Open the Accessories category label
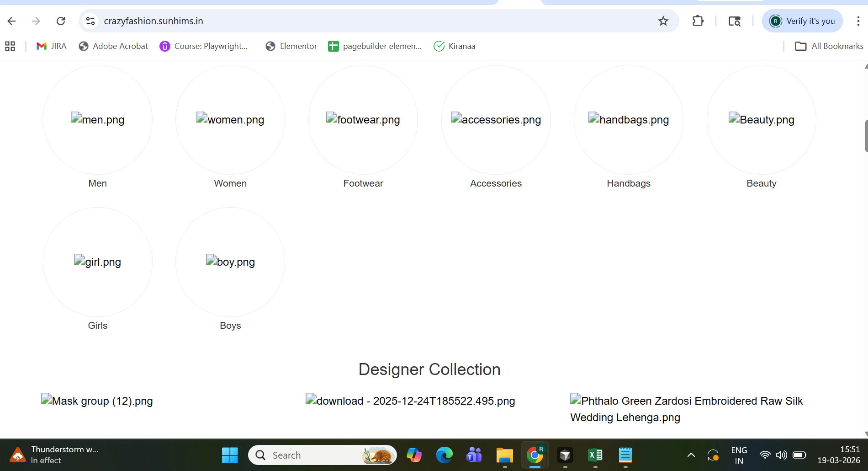868x471 pixels. point(496,183)
